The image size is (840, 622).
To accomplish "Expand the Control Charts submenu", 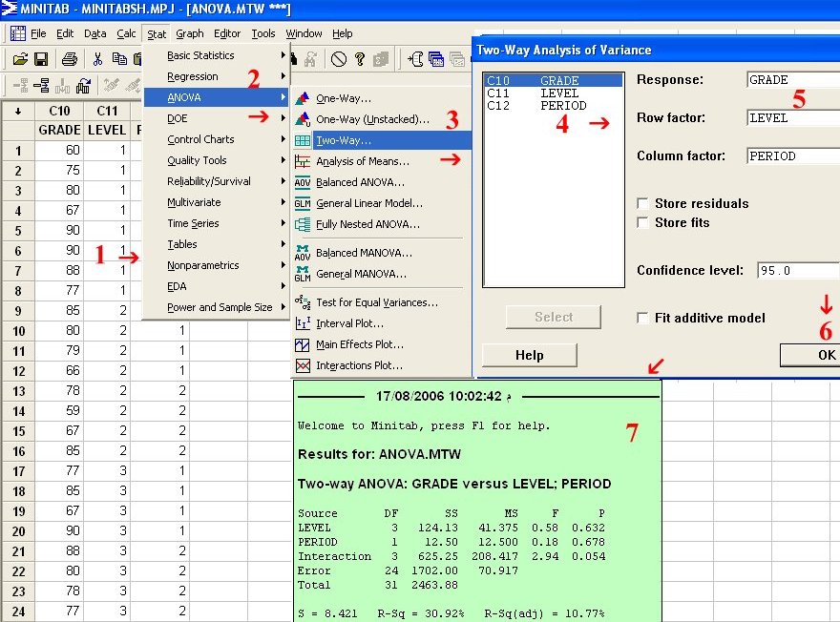I will point(217,139).
